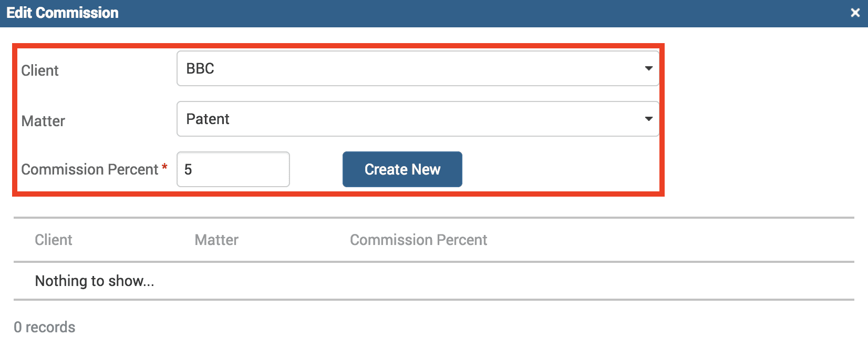Sort by the Client column header
The image size is (868, 347).
click(54, 240)
